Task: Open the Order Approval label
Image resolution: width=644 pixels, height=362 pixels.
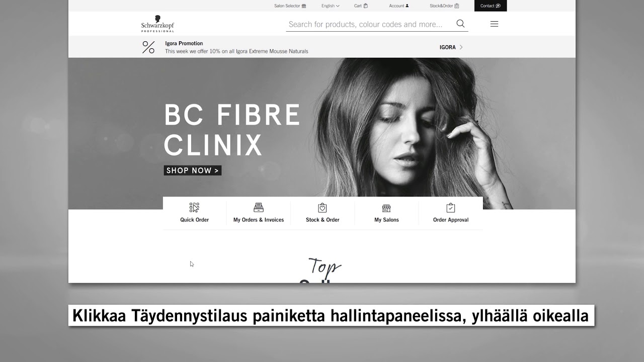Action: click(451, 220)
